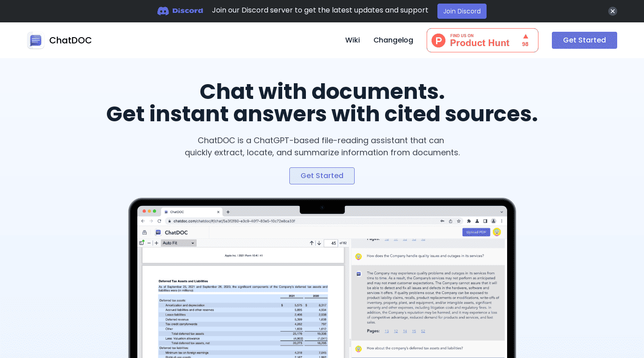
Task: Click the browser back arrow in demo
Action: click(x=143, y=221)
